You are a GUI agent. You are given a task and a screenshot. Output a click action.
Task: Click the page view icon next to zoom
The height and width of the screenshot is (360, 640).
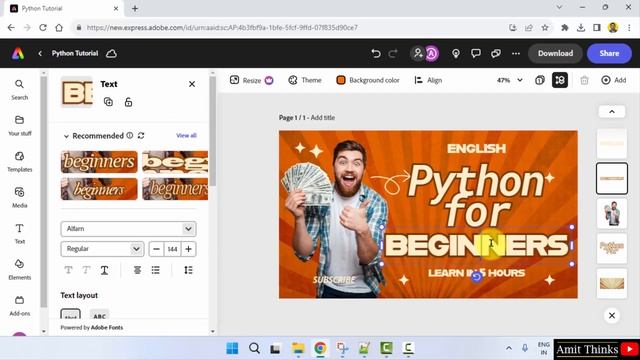[540, 80]
